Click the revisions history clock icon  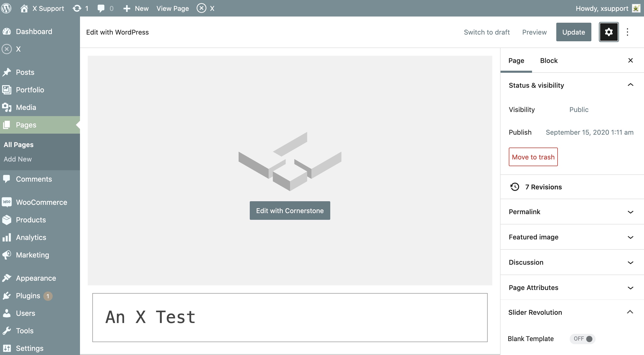515,187
